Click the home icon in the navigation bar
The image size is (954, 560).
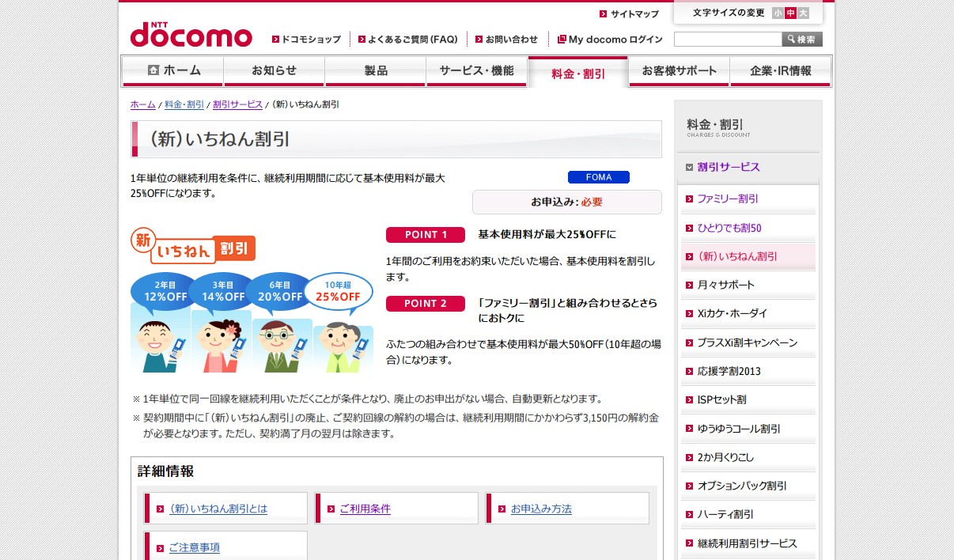(153, 70)
